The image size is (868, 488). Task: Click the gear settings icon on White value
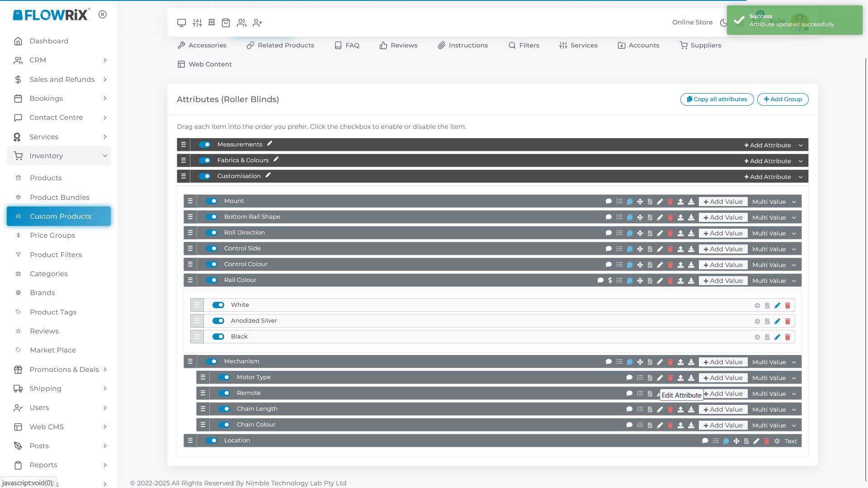pos(757,305)
